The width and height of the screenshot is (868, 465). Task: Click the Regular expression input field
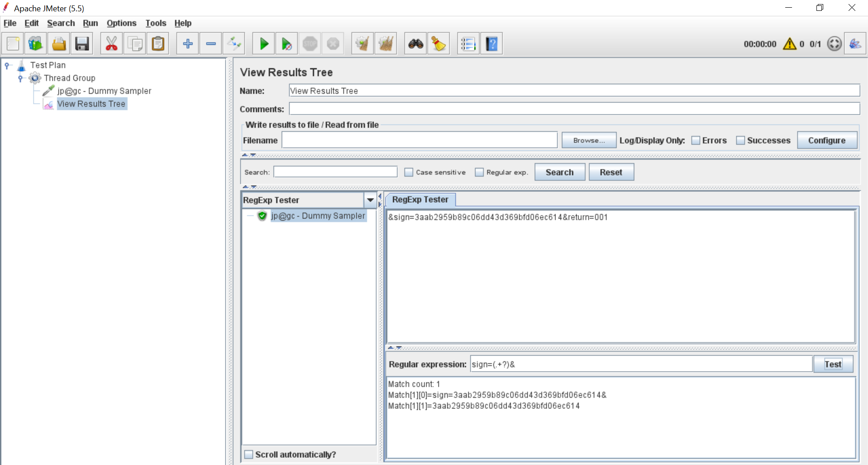point(641,364)
